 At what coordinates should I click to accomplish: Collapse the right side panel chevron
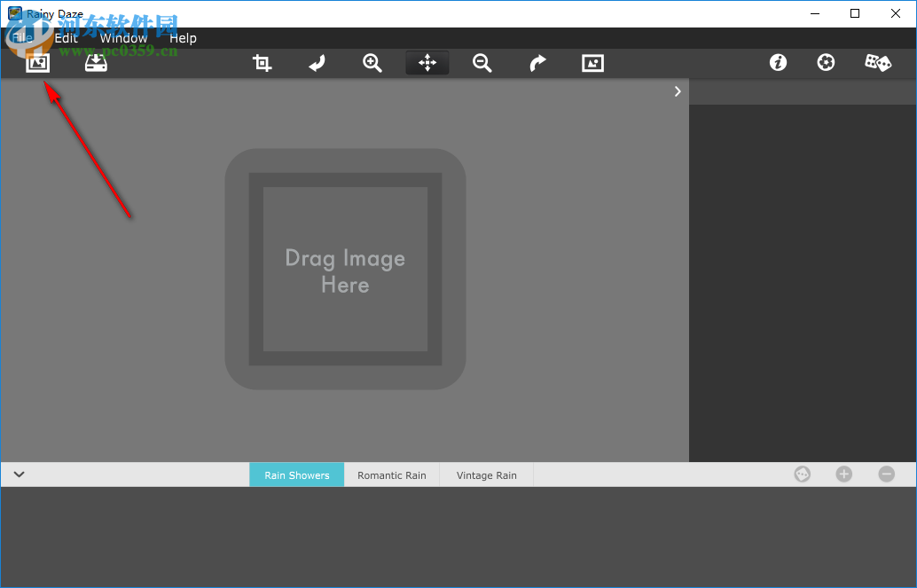[x=678, y=91]
